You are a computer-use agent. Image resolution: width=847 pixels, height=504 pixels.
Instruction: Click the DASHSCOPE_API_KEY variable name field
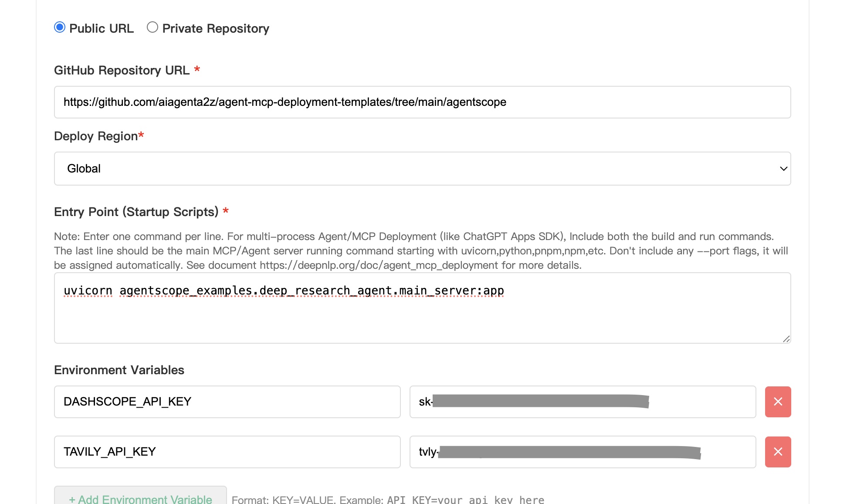[x=227, y=402]
